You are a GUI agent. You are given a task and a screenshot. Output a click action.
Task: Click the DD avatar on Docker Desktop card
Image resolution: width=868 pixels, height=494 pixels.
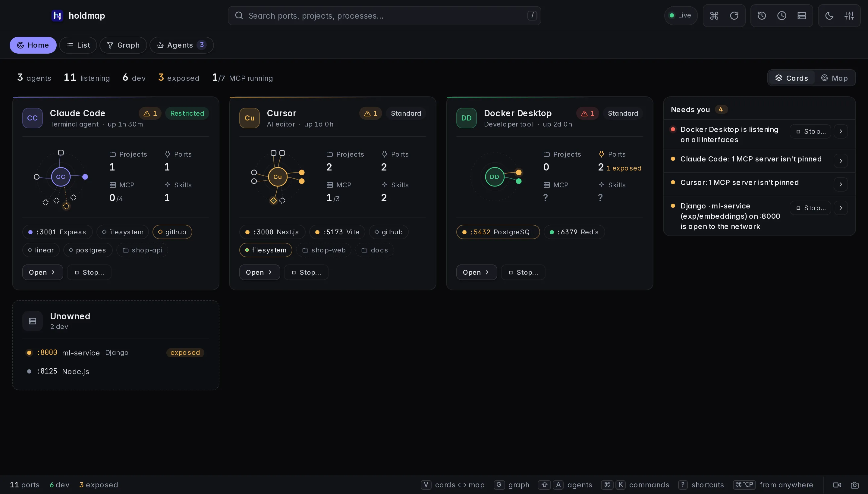(x=467, y=118)
